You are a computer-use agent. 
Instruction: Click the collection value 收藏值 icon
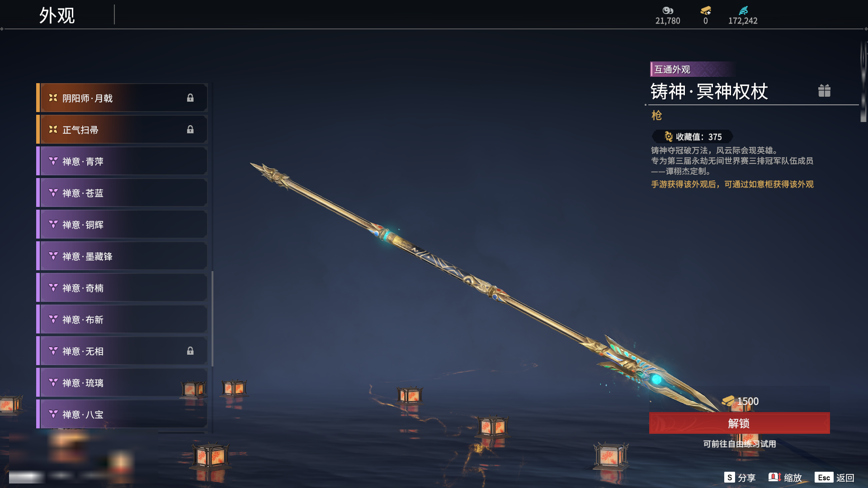point(669,136)
